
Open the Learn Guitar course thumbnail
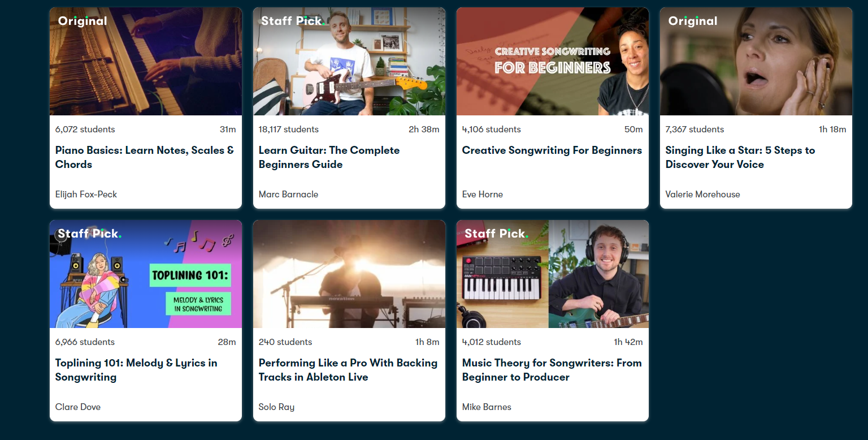(349, 61)
